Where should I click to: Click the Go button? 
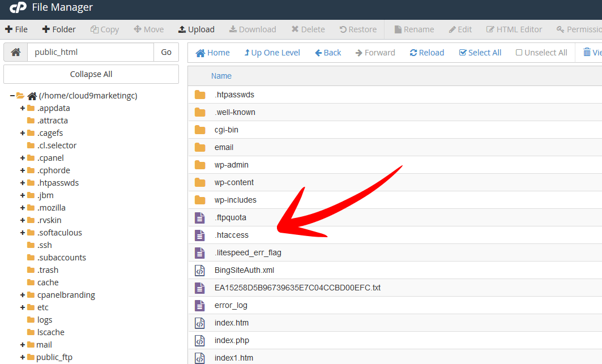coord(166,52)
